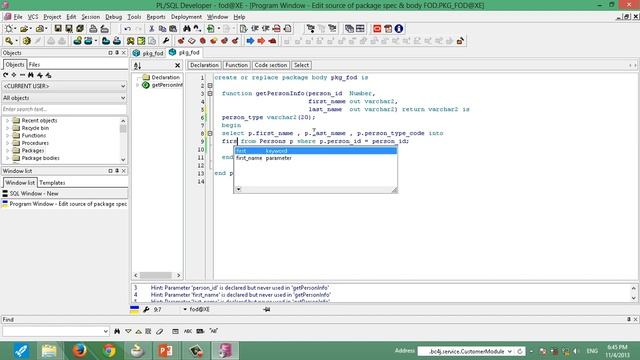
Task: Open the File menu
Action: point(18,17)
